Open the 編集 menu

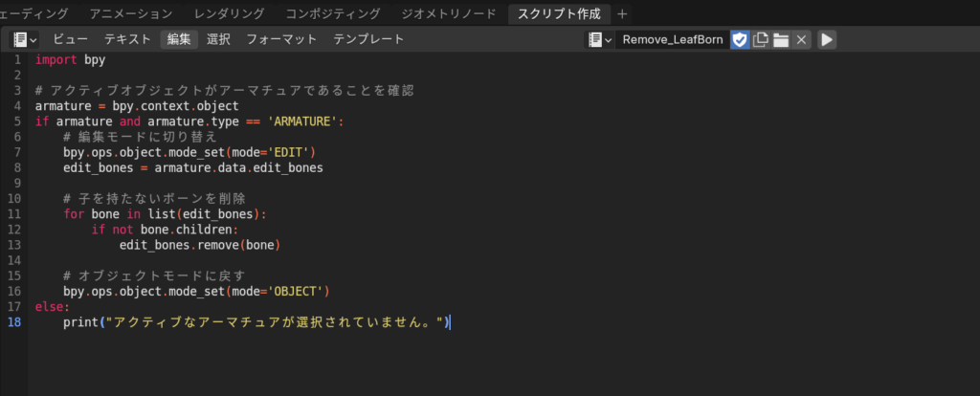click(x=179, y=40)
